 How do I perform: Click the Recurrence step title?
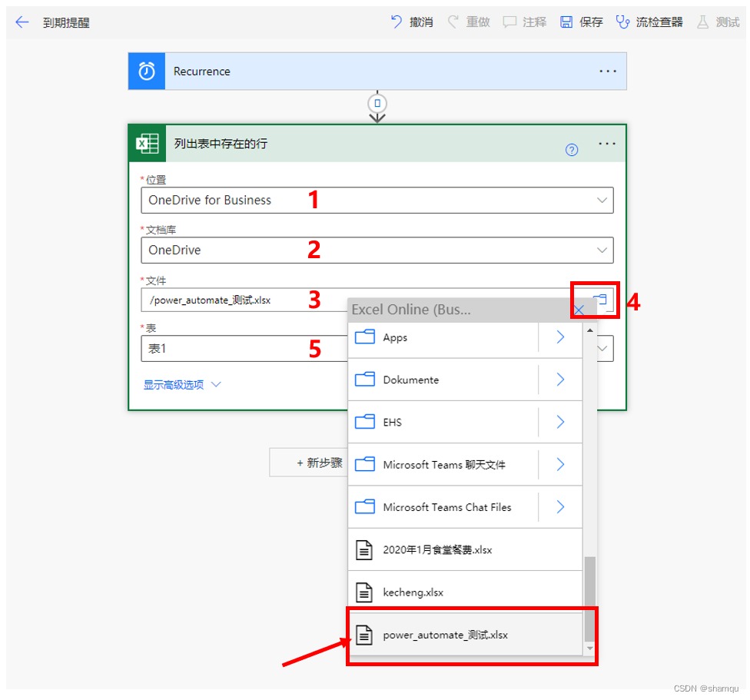[x=202, y=71]
